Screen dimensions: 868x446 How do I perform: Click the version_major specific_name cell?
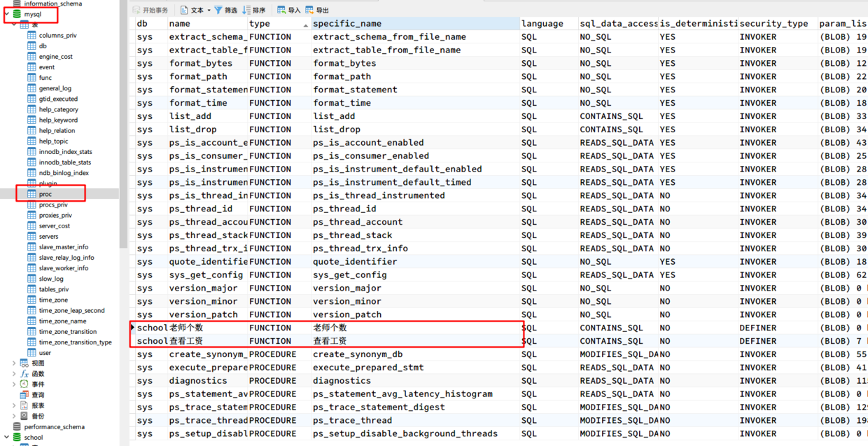[x=416, y=288]
